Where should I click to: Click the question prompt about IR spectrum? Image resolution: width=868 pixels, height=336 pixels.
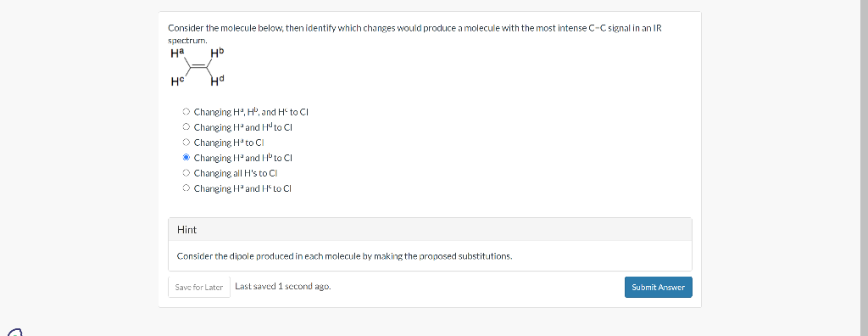pos(415,34)
